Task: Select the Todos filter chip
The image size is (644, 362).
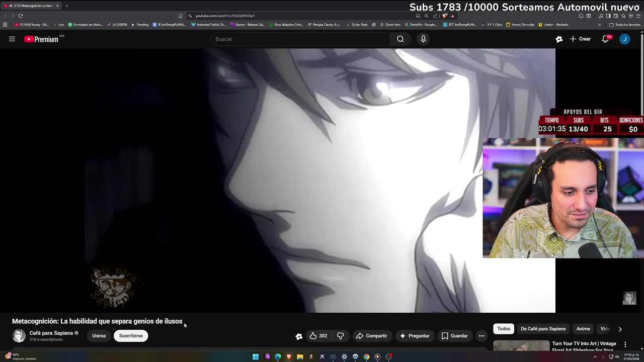Action: (504, 329)
